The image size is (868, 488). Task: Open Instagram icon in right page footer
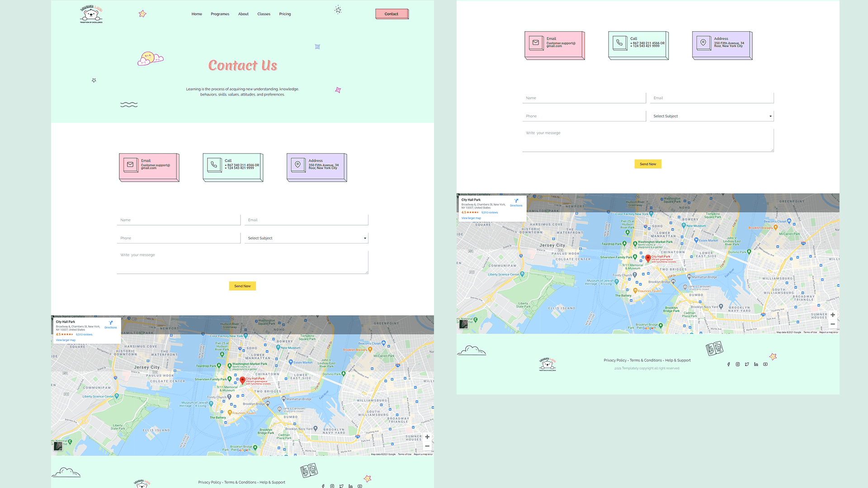(738, 364)
